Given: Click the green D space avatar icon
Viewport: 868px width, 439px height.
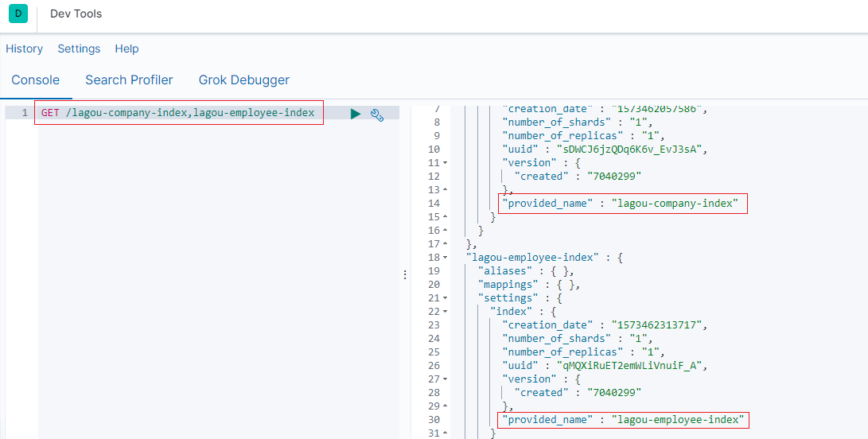Looking at the screenshot, I should click(x=18, y=14).
